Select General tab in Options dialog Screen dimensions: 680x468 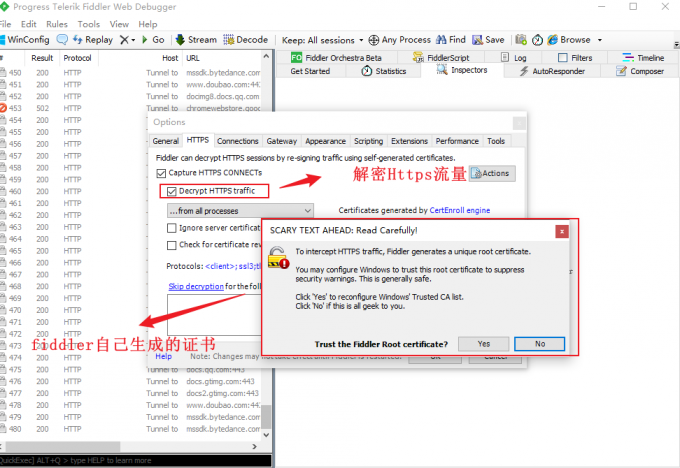pos(165,141)
